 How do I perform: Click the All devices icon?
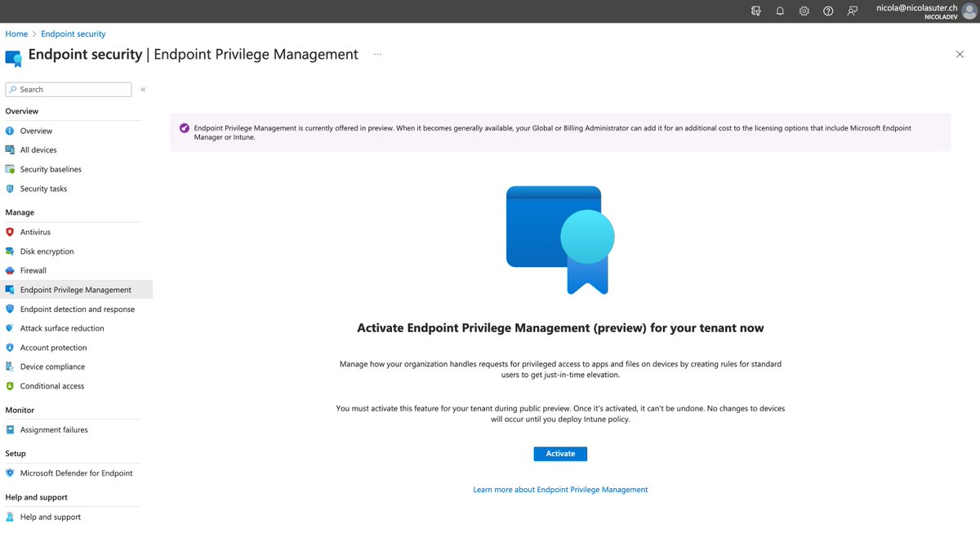pyautogui.click(x=10, y=150)
